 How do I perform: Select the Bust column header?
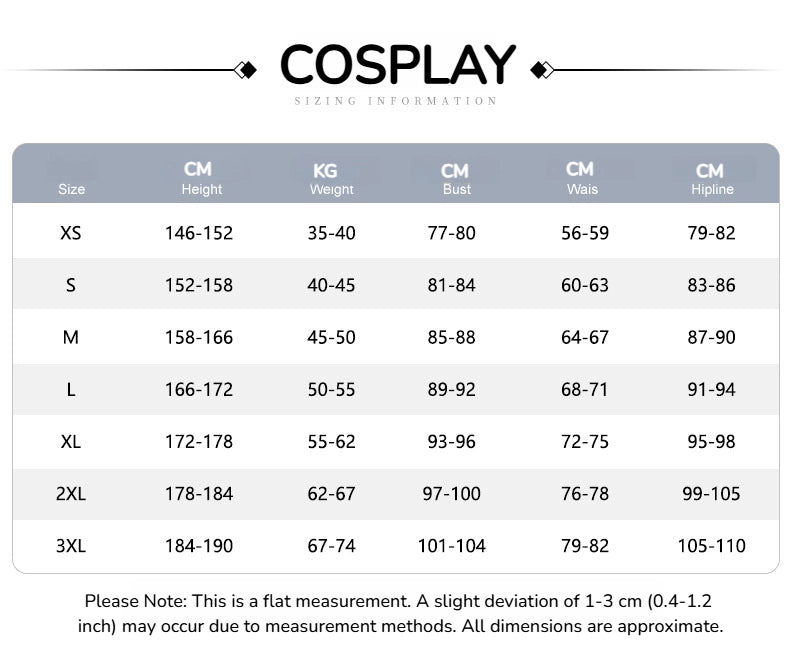(x=455, y=179)
